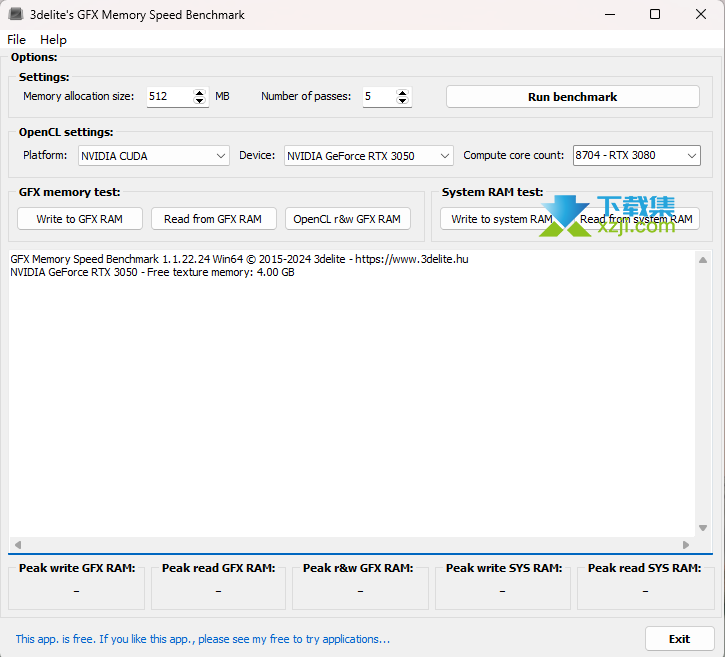The width and height of the screenshot is (725, 657).
Task: Click the Exit button
Action: (679, 639)
